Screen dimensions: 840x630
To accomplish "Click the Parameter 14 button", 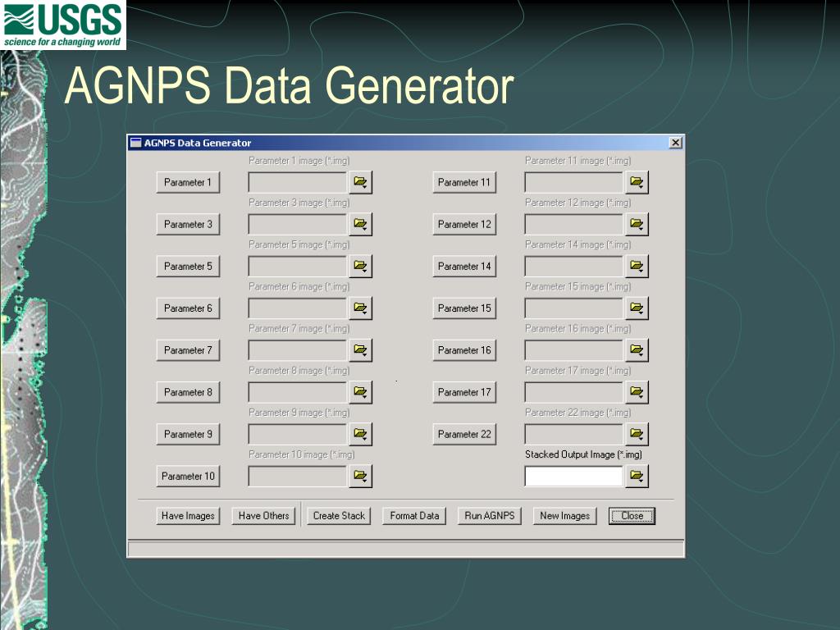I will click(x=464, y=267).
